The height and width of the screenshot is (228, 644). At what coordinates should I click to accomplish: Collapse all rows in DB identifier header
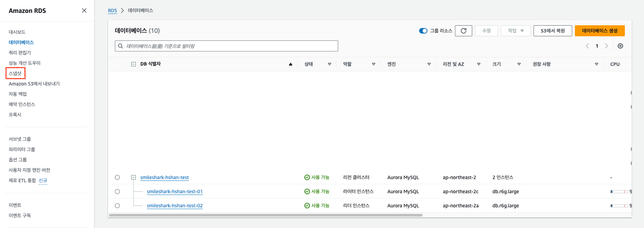click(x=133, y=64)
